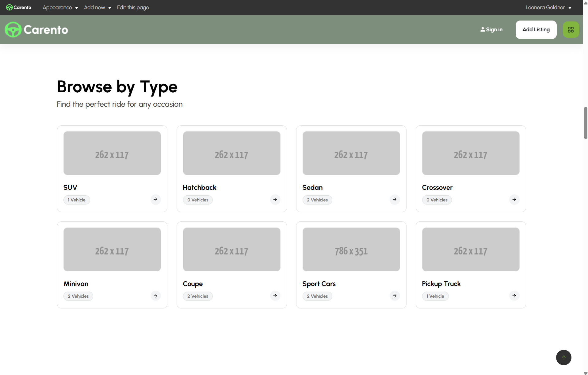588x375 pixels.
Task: Expand the Add new dropdown
Action: pos(97,7)
